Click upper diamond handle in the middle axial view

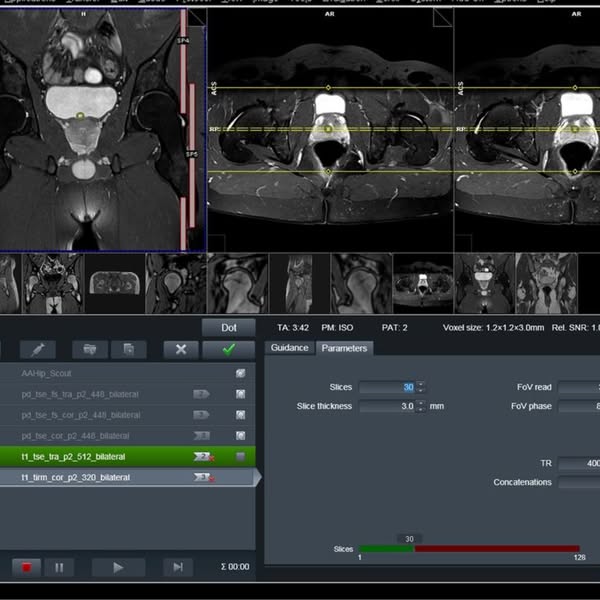click(328, 88)
